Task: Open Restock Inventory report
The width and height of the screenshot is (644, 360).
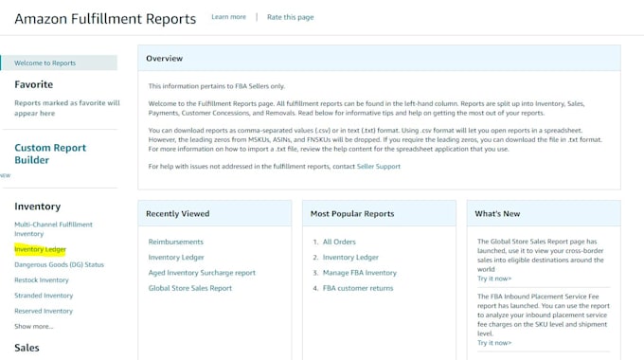Action: tap(42, 280)
